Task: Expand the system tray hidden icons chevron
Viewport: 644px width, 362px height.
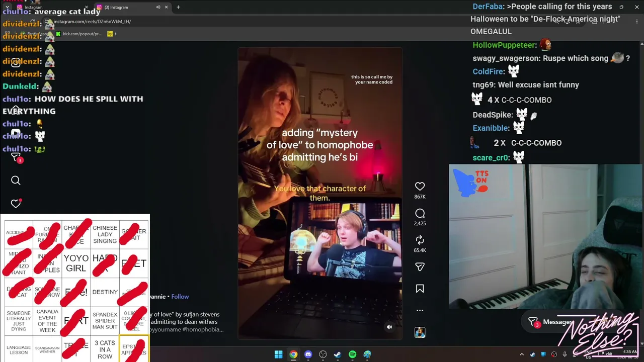Action: pos(522,354)
